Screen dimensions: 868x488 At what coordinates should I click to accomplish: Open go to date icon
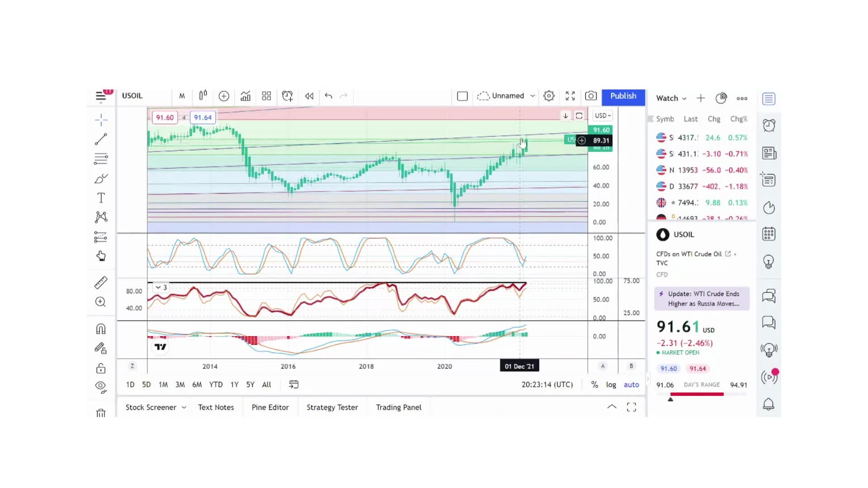(x=294, y=385)
